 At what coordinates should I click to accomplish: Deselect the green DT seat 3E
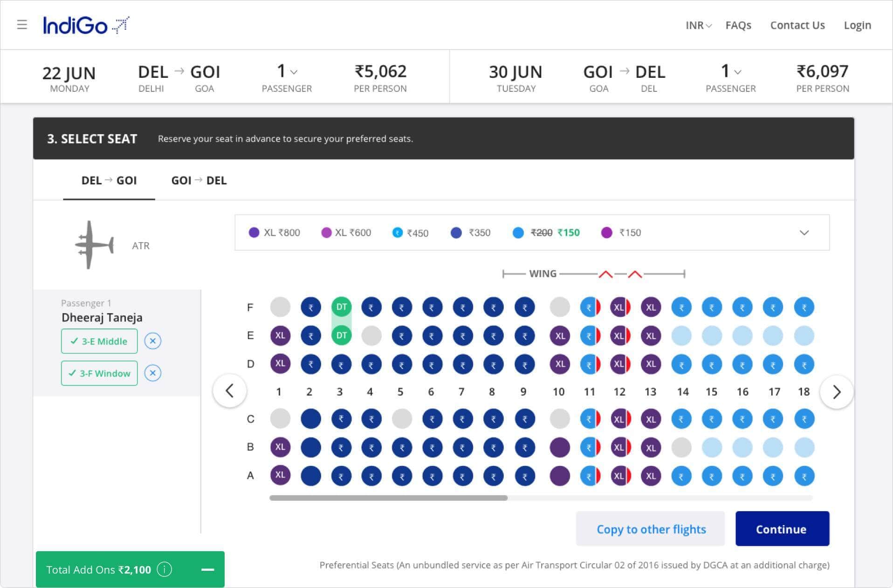point(341,335)
